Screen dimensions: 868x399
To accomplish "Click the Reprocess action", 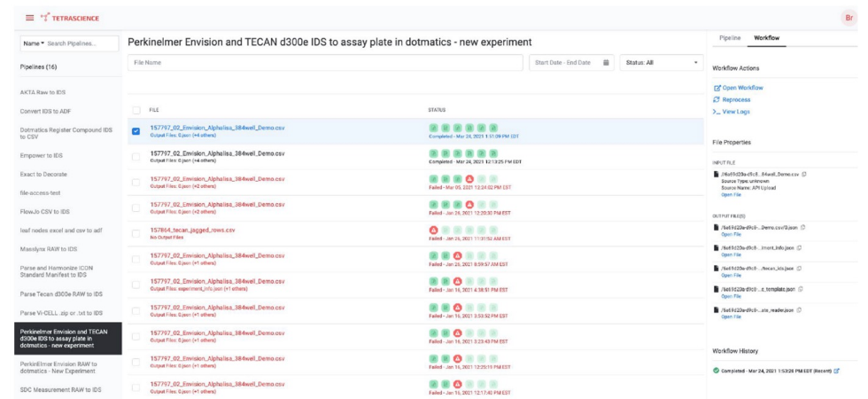I will 732,99.
